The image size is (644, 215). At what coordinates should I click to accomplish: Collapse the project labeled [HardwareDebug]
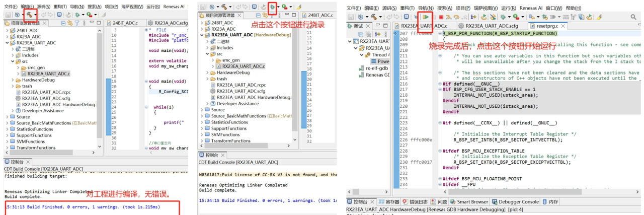pyautogui.click(x=202, y=35)
